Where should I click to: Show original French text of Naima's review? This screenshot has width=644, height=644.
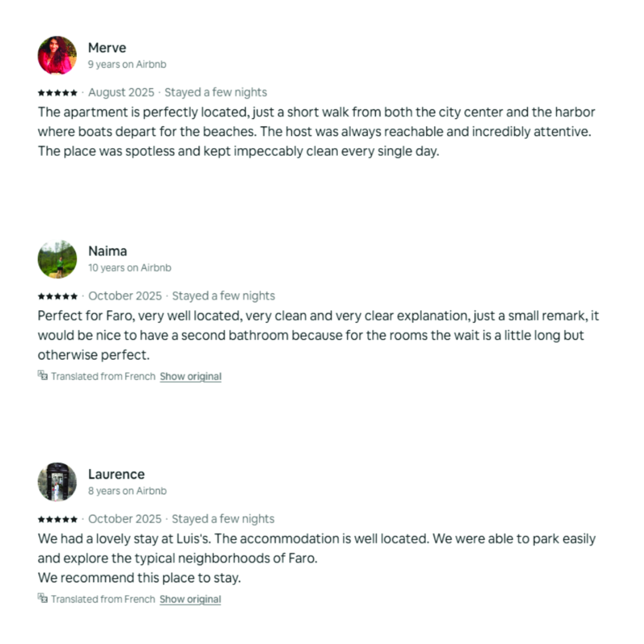click(x=191, y=377)
